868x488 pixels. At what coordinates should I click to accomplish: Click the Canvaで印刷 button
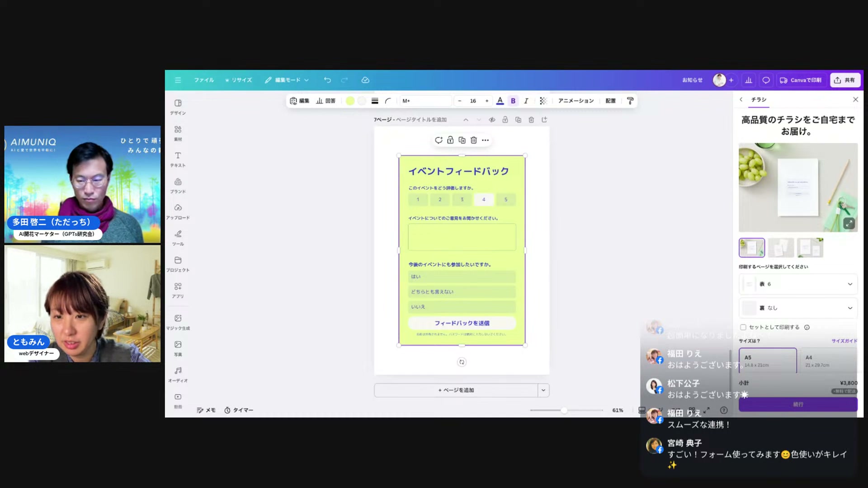[x=801, y=80]
